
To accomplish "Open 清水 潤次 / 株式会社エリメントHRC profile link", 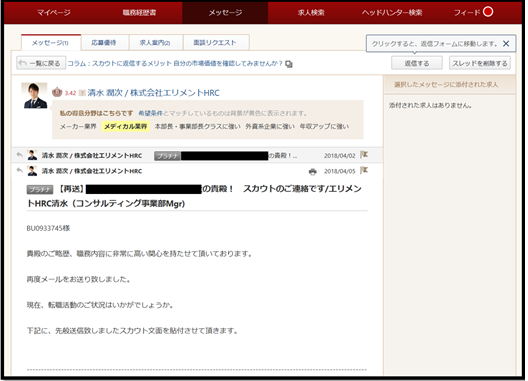I will coord(153,93).
